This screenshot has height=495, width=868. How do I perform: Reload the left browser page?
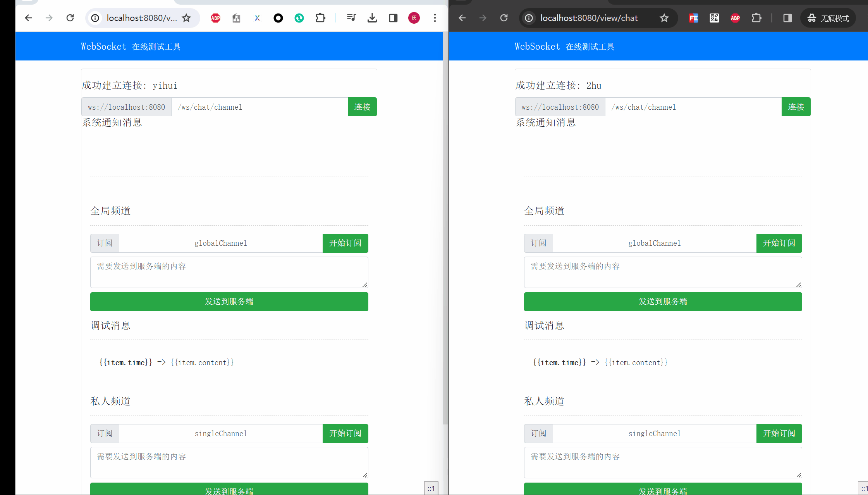point(70,18)
